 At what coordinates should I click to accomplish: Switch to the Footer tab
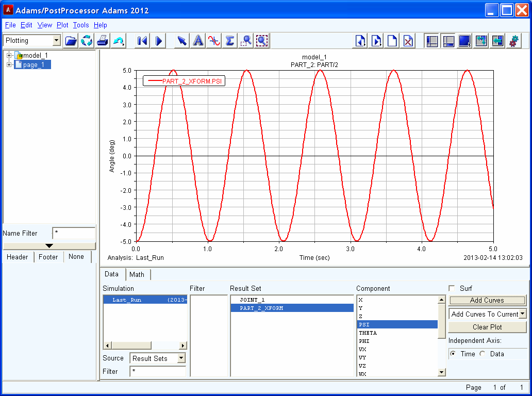click(x=48, y=257)
